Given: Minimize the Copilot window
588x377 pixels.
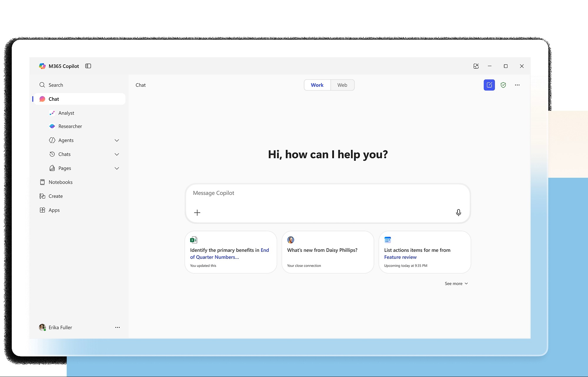Looking at the screenshot, I should pyautogui.click(x=490, y=66).
